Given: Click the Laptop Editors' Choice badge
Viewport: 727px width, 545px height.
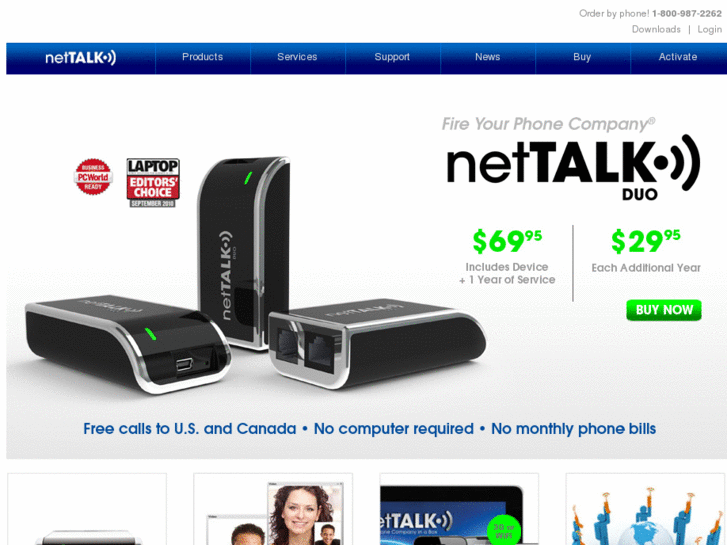Looking at the screenshot, I should click(153, 183).
